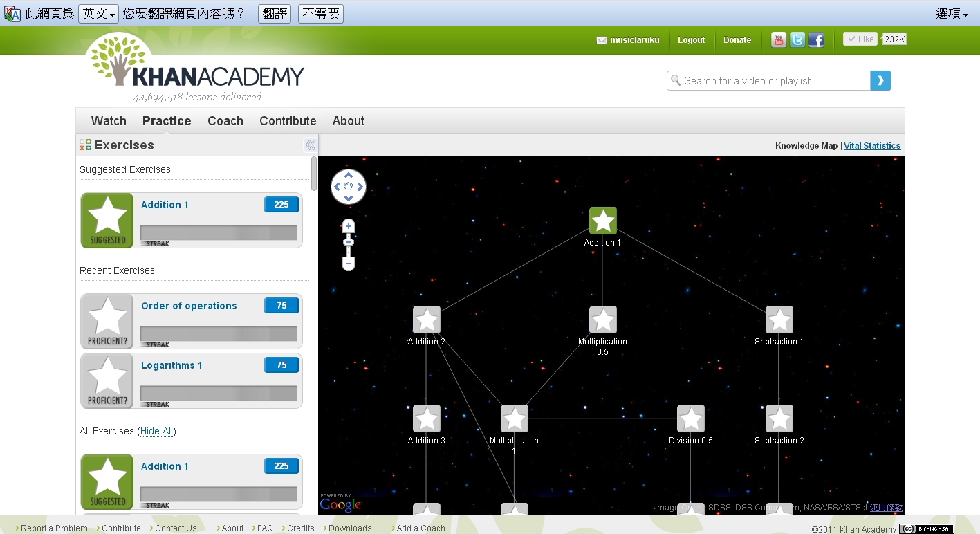The width and height of the screenshot is (980, 534).
Task: Click Report a Problem footer link
Action: click(x=54, y=528)
